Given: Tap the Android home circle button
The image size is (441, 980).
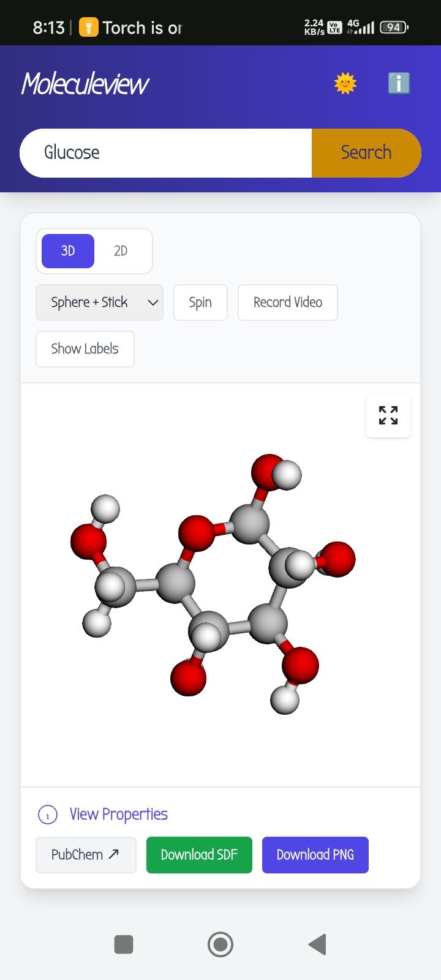Looking at the screenshot, I should click(221, 944).
